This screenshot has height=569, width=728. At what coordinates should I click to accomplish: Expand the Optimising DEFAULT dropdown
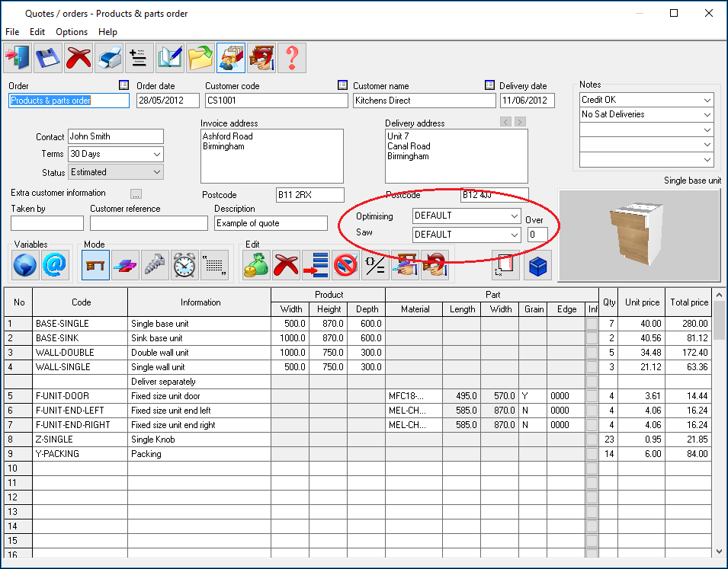pyautogui.click(x=514, y=216)
